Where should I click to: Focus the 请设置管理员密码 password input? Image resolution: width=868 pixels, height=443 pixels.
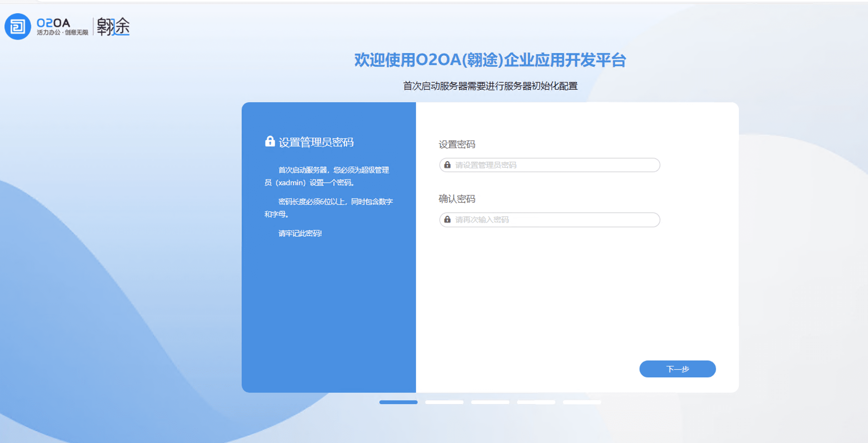[550, 165]
